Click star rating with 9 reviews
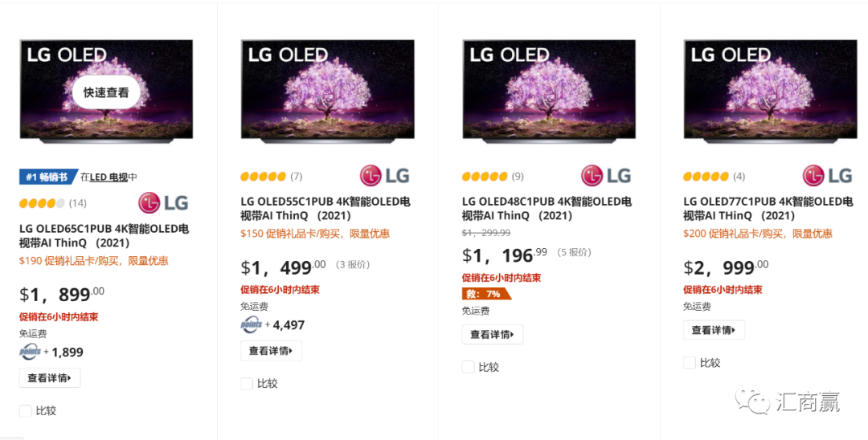The image size is (868, 440). (485, 177)
